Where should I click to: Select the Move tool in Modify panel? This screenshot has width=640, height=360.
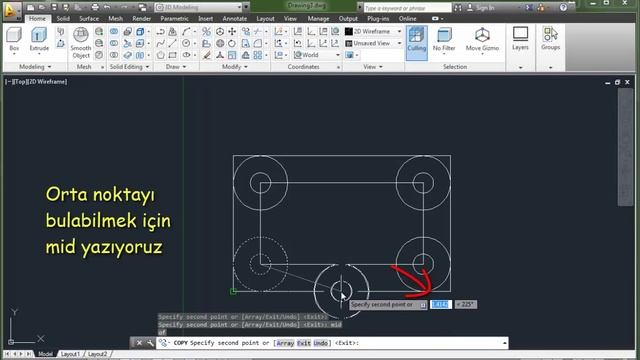[x=232, y=31]
